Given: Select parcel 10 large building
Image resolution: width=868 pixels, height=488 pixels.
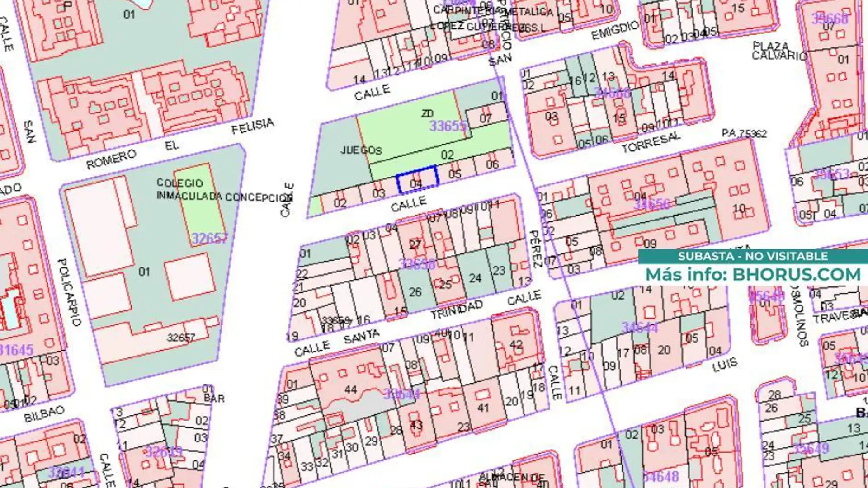Looking at the screenshot, I should pos(739,208).
